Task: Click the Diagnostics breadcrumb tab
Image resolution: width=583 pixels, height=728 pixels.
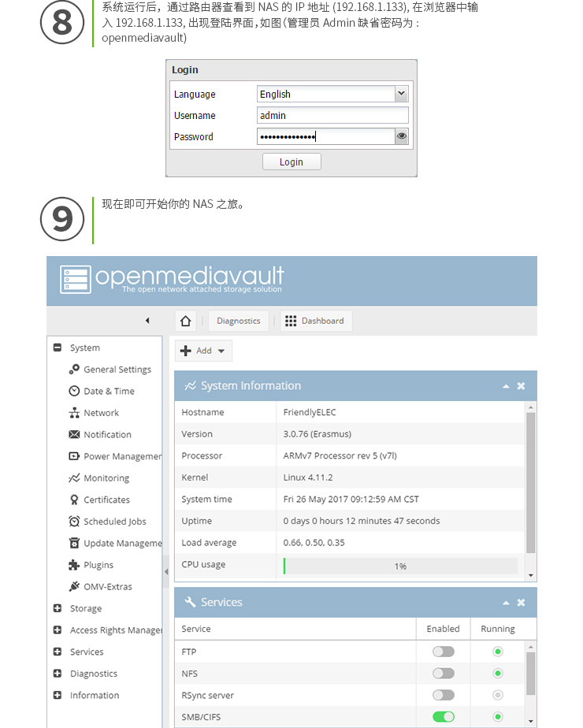Action: pyautogui.click(x=239, y=321)
